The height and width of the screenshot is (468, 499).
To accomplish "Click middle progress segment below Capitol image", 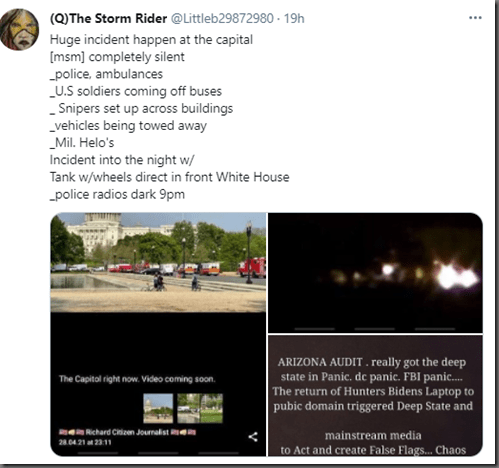I will click(x=158, y=453).
